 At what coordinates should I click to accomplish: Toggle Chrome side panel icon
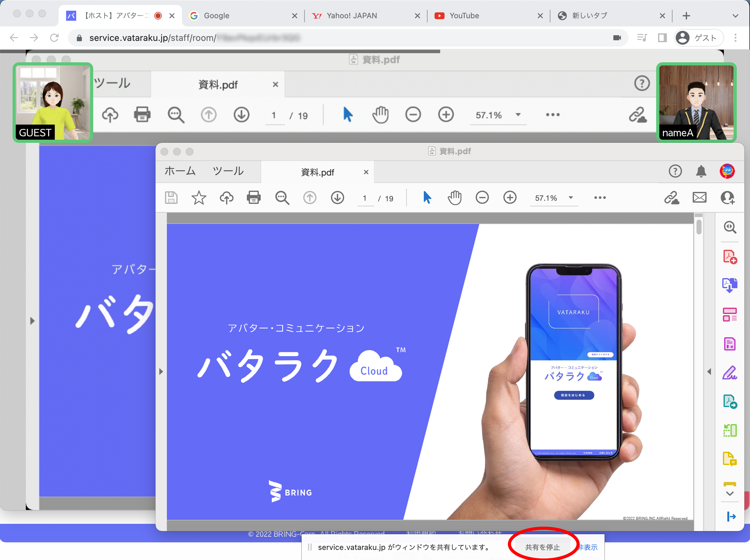tap(662, 38)
